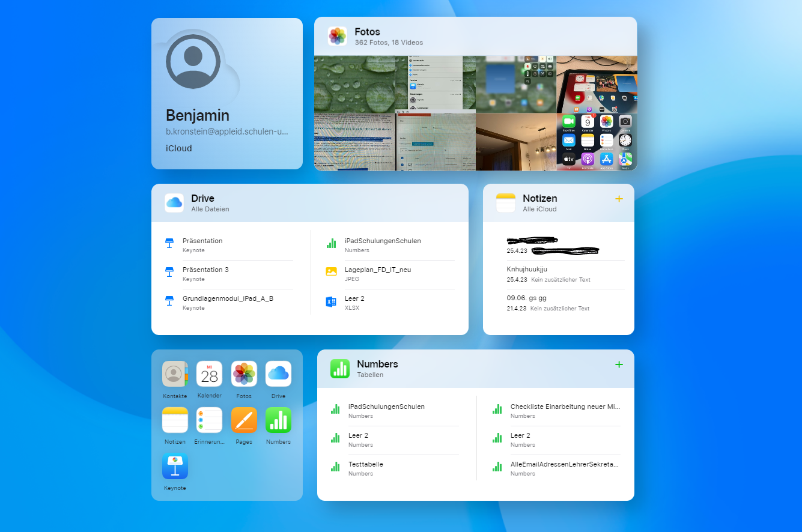Open Grundlagenmodul_iPad_A_B file
802x532 pixels.
coord(228,303)
